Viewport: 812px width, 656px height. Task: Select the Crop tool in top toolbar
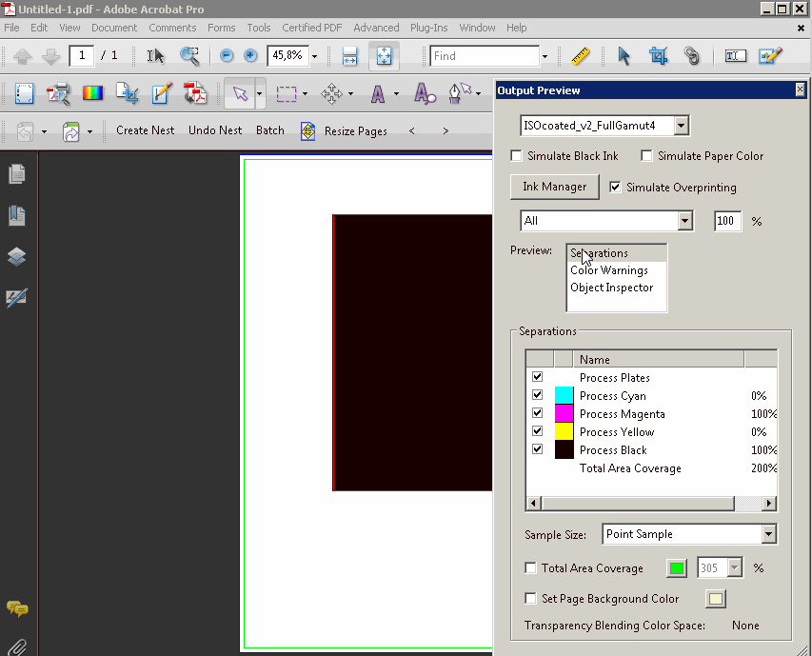pos(658,56)
